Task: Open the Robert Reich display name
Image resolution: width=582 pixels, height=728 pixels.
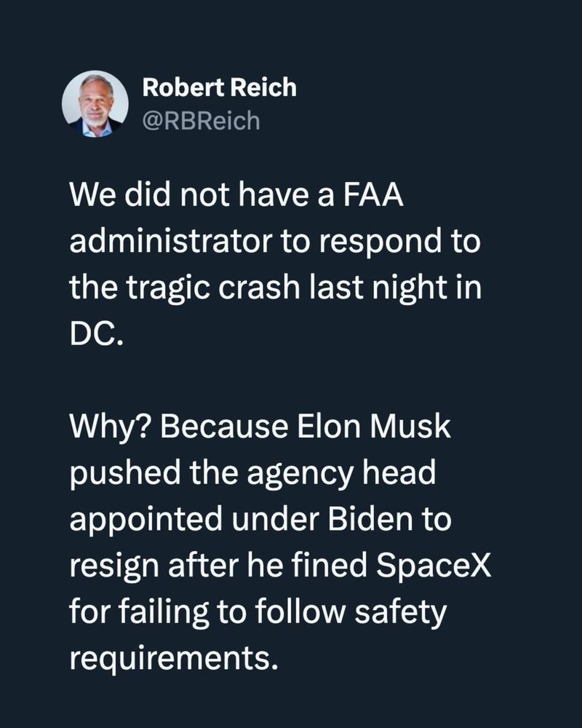Action: (219, 87)
